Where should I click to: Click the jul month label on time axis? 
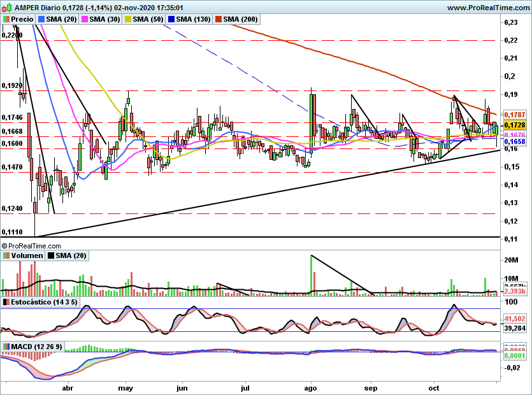click(245, 388)
